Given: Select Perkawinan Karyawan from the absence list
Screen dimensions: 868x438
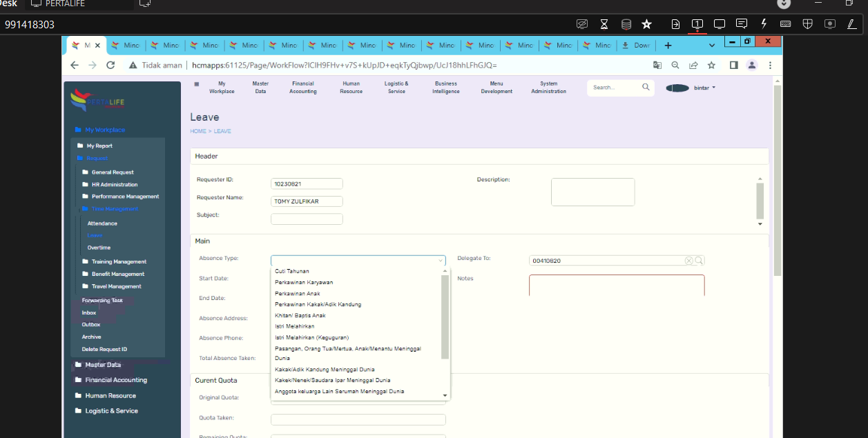Looking at the screenshot, I should pyautogui.click(x=304, y=282).
